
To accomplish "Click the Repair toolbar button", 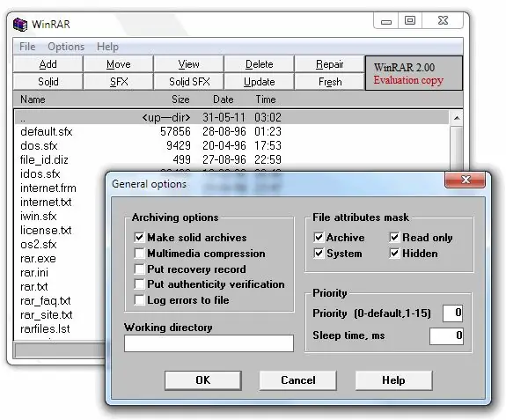I will tap(329, 64).
